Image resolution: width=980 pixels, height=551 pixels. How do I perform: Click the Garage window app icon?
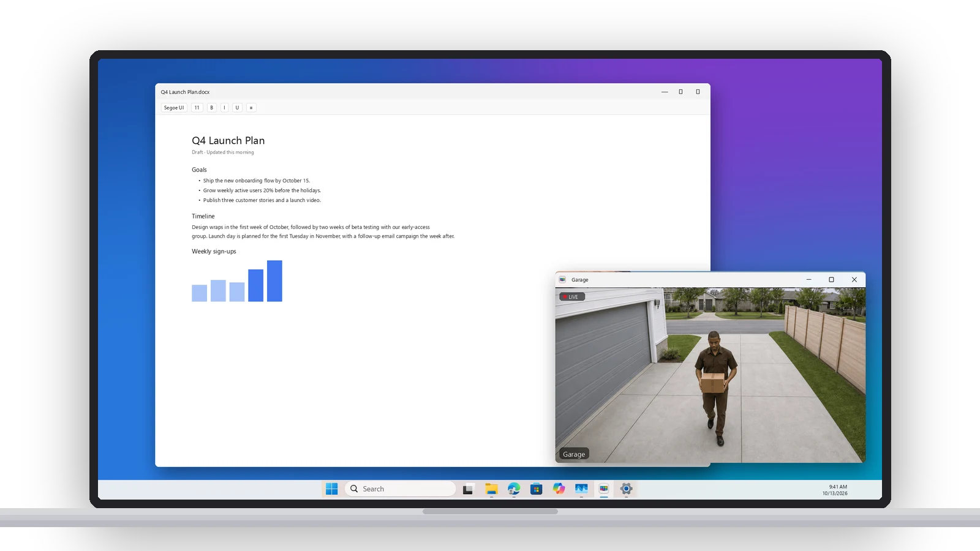pos(562,280)
